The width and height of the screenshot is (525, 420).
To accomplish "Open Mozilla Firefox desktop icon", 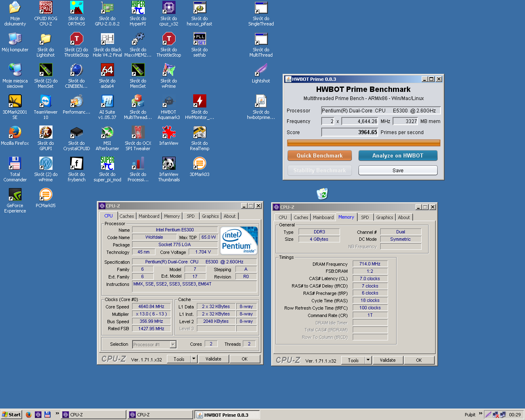I will point(15,136).
